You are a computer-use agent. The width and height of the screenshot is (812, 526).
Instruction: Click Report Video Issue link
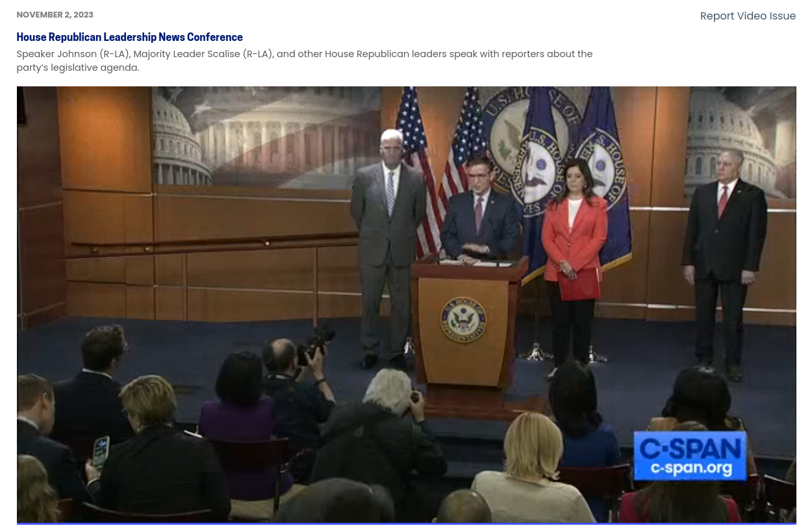click(748, 16)
